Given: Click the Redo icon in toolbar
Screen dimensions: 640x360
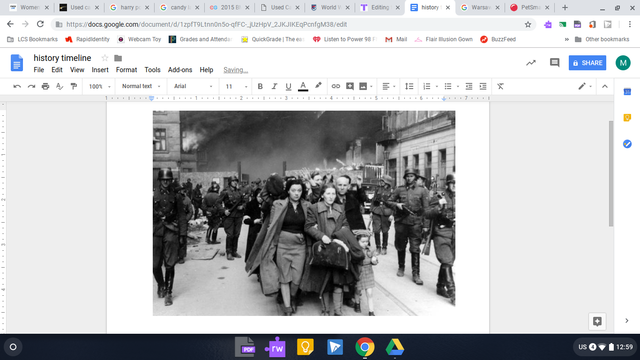Looking at the screenshot, I should pos(31,86).
